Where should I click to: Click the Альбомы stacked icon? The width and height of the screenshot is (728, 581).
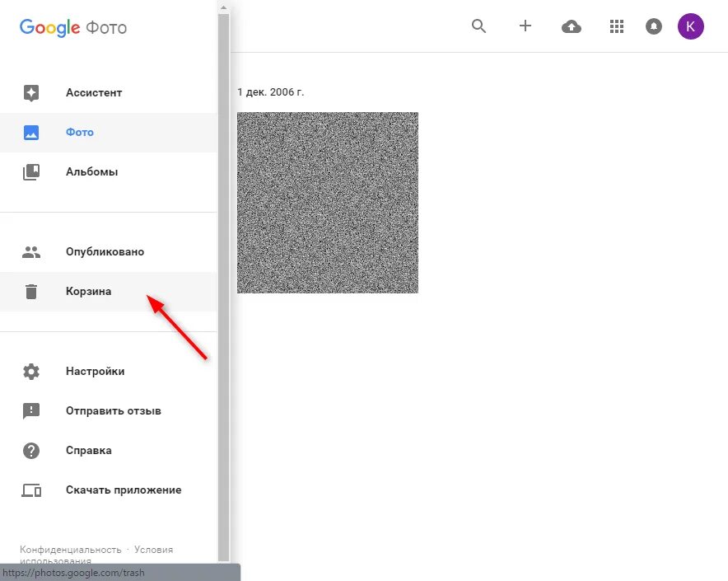pos(31,172)
